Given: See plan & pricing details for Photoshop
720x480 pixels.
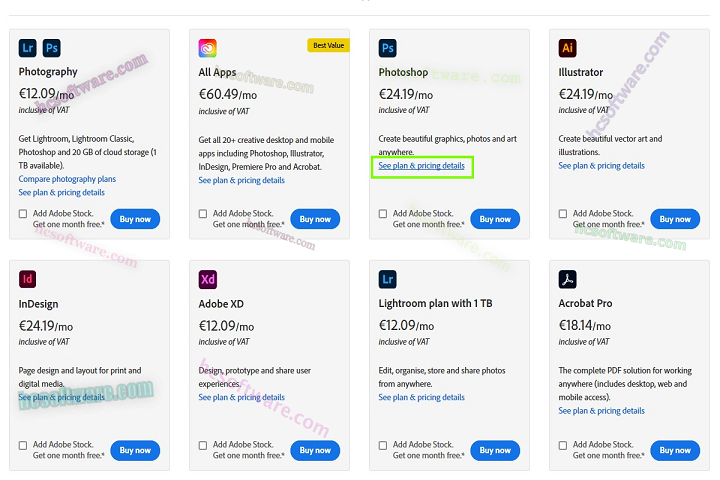Looking at the screenshot, I should [422, 165].
